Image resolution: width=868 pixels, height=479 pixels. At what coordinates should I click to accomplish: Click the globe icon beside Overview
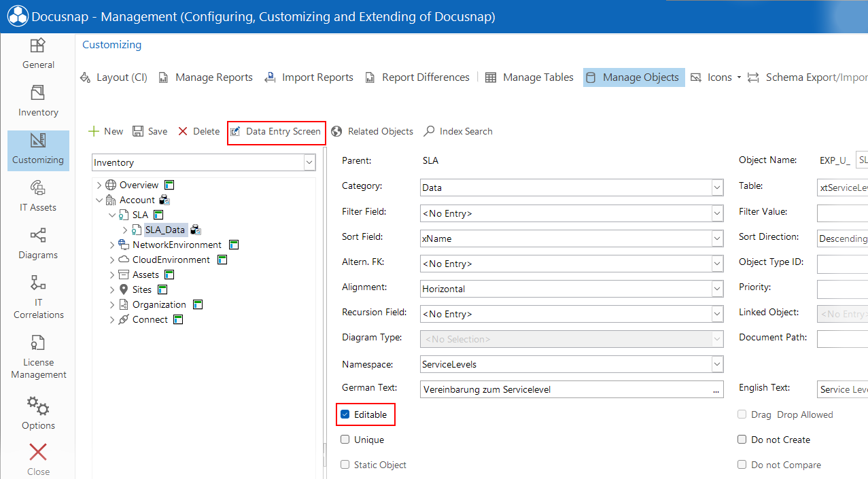(x=111, y=185)
